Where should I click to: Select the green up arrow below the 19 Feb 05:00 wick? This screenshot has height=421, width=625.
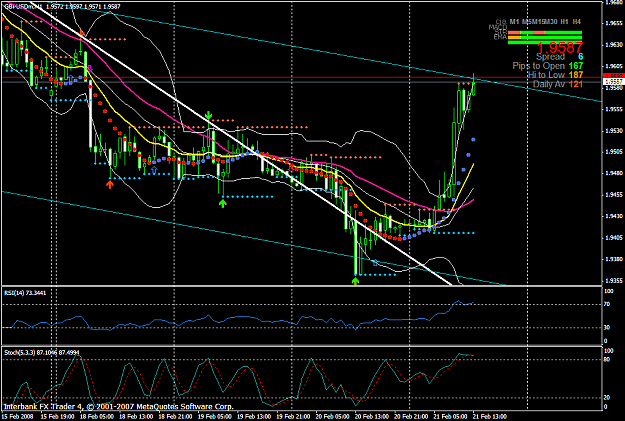pyautogui.click(x=222, y=203)
